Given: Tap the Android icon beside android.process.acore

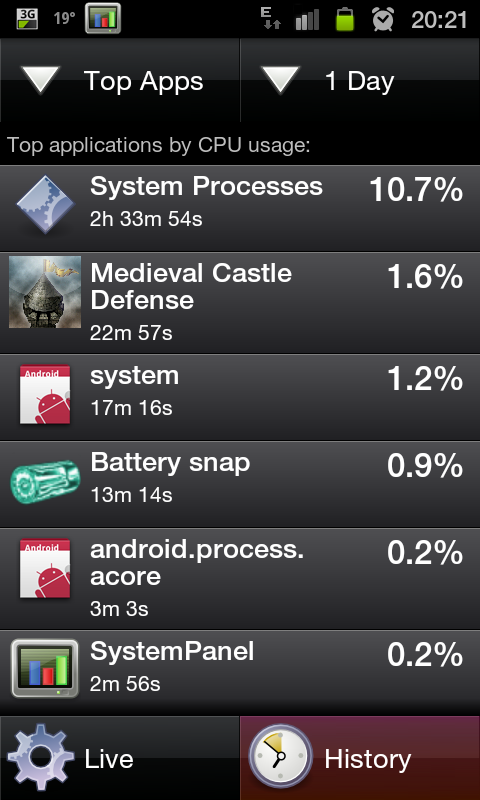Looking at the screenshot, I should tap(45, 568).
